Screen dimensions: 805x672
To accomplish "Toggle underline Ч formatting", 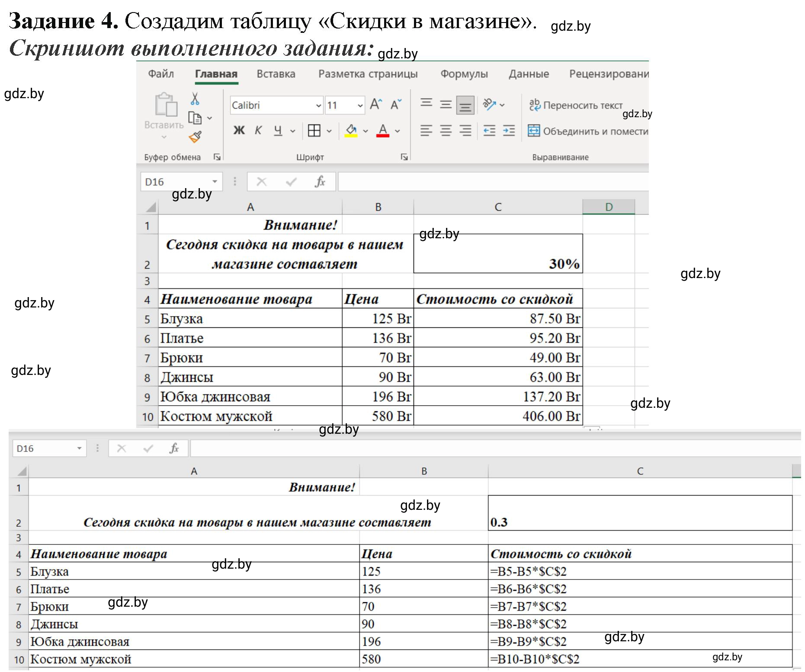I will (278, 130).
